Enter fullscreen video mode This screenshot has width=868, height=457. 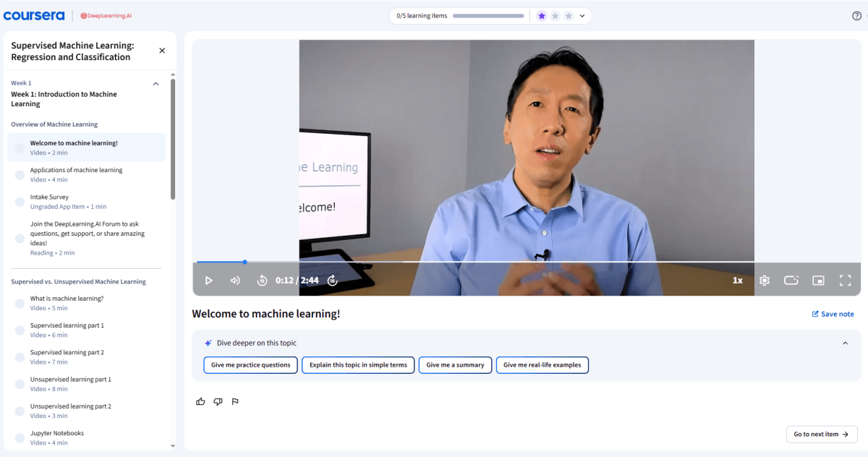tap(845, 281)
